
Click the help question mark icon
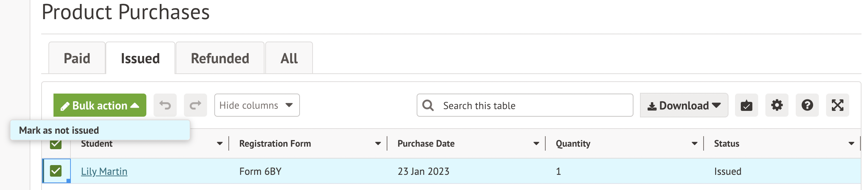(807, 105)
